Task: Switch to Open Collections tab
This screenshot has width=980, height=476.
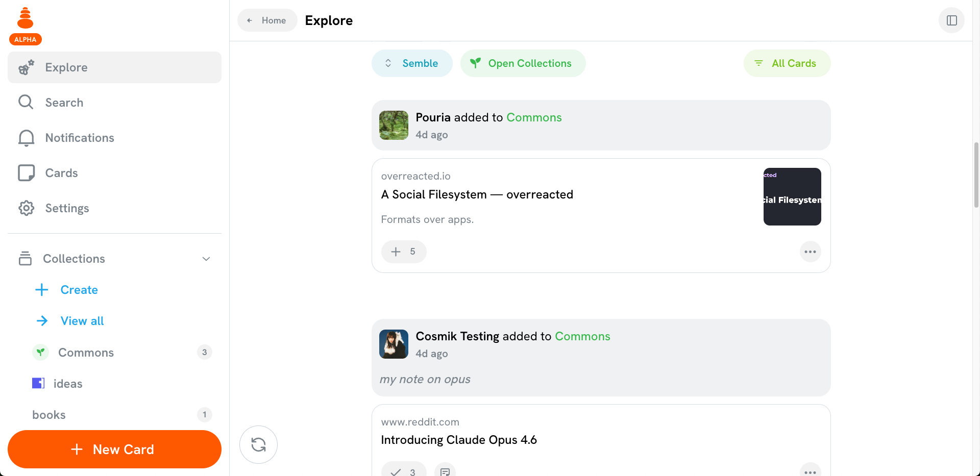Action: point(523,63)
